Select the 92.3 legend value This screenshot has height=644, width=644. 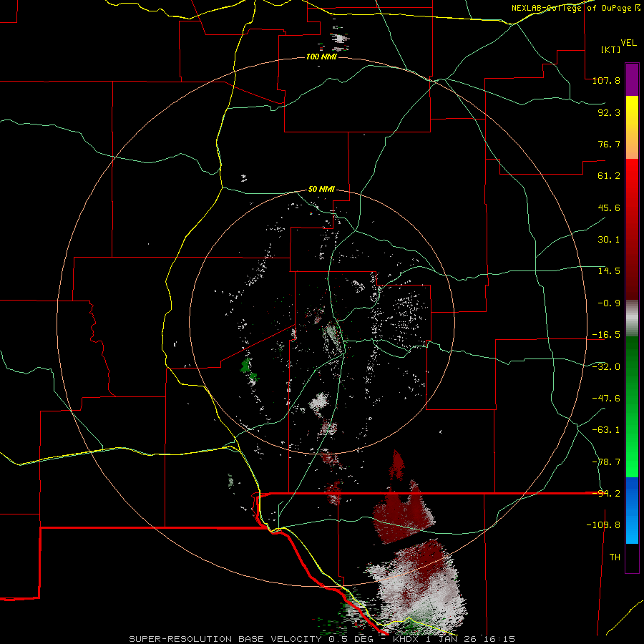pos(609,112)
